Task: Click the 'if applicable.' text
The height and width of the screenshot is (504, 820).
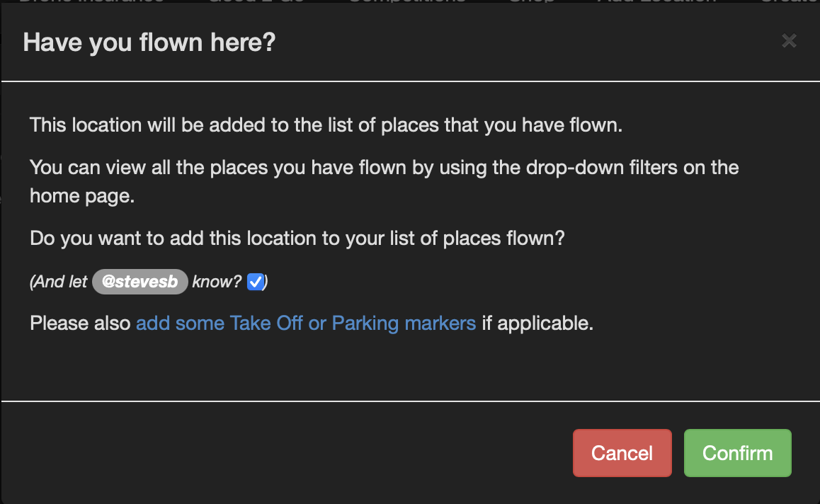Action: tap(537, 323)
